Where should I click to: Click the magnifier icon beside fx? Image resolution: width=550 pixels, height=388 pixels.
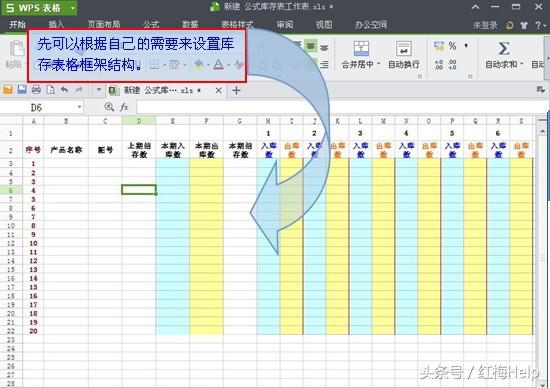pos(109,107)
